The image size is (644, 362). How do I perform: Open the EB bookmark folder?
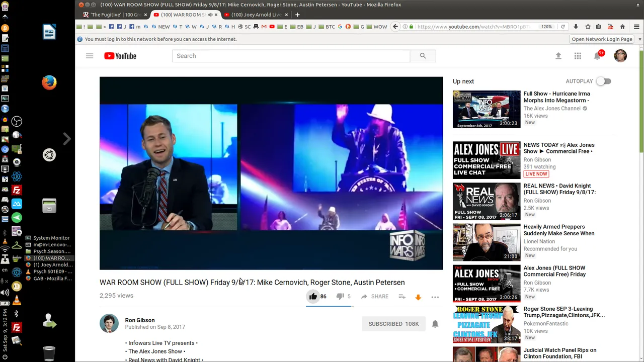(297, 27)
